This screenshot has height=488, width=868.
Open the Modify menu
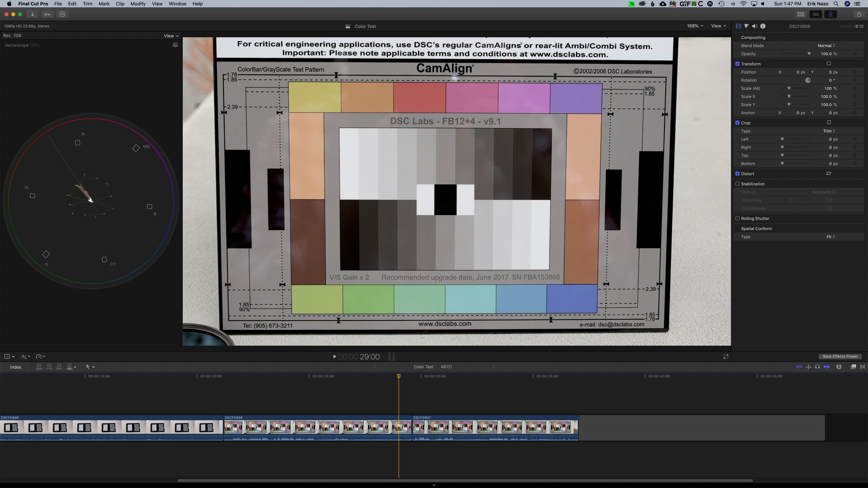(x=138, y=4)
